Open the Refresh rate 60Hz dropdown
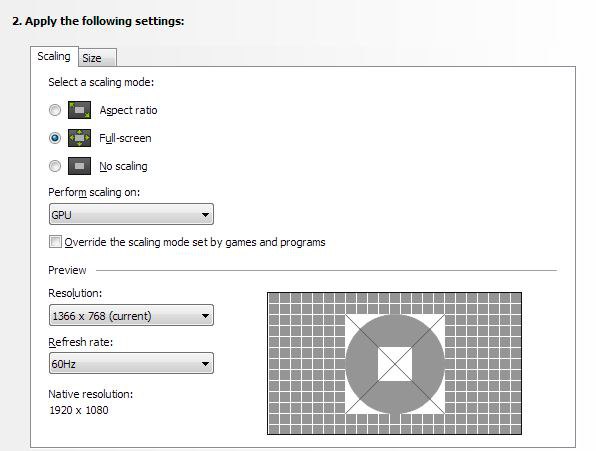This screenshot has height=451, width=611. (131, 364)
